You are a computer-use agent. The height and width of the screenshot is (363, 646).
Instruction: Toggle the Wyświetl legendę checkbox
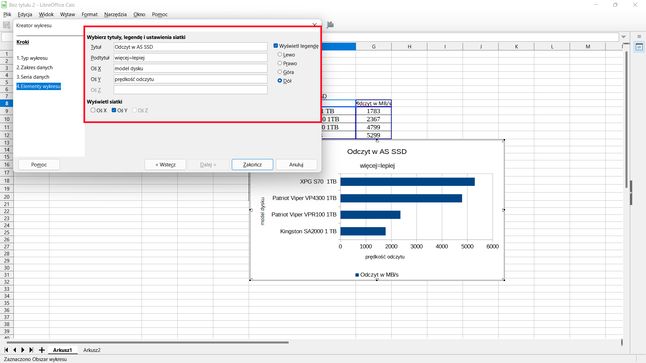click(276, 46)
